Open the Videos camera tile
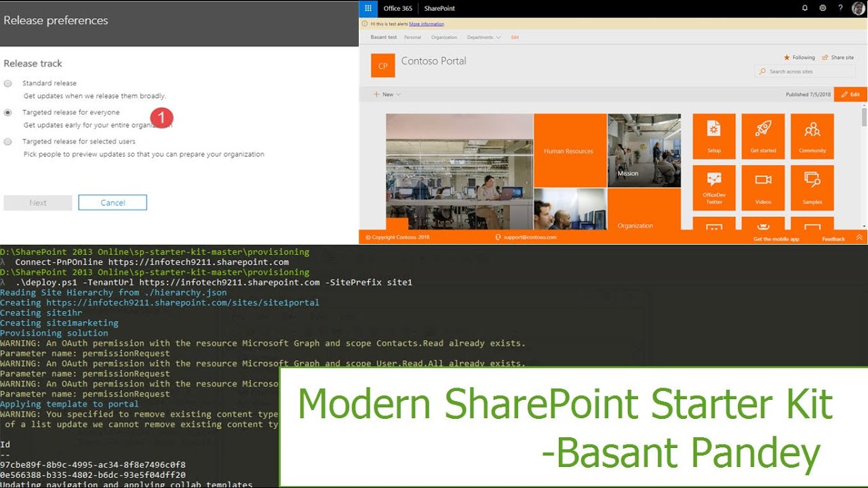 [x=763, y=188]
